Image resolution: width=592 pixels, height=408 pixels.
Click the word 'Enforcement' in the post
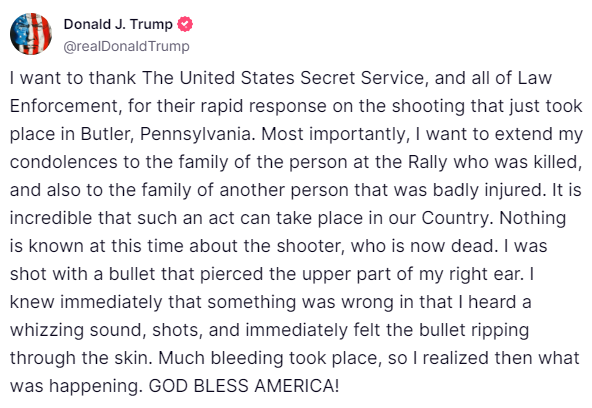click(x=64, y=106)
